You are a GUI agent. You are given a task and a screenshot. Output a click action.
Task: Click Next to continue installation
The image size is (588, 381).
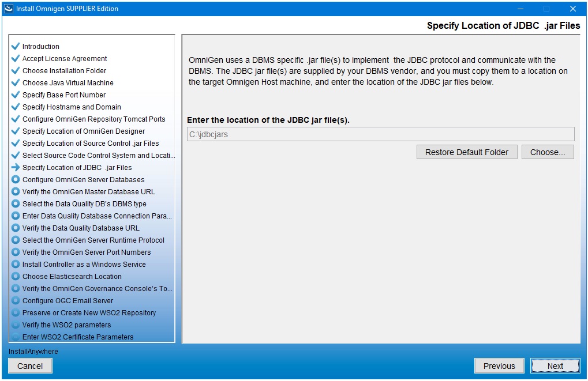click(x=555, y=365)
